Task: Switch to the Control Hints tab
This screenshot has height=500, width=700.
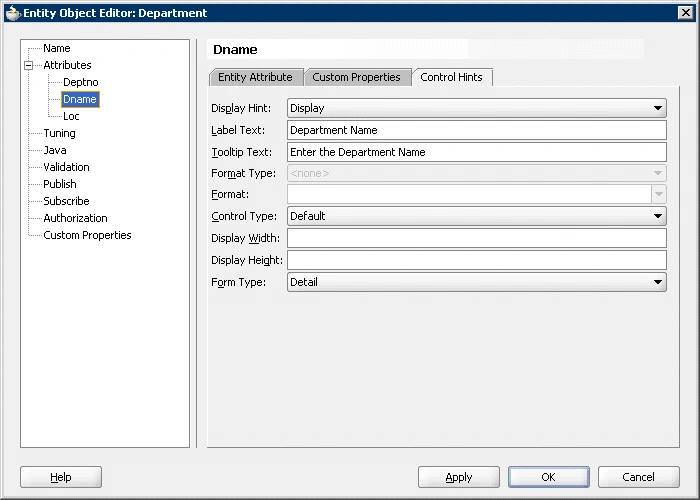Action: tap(452, 77)
